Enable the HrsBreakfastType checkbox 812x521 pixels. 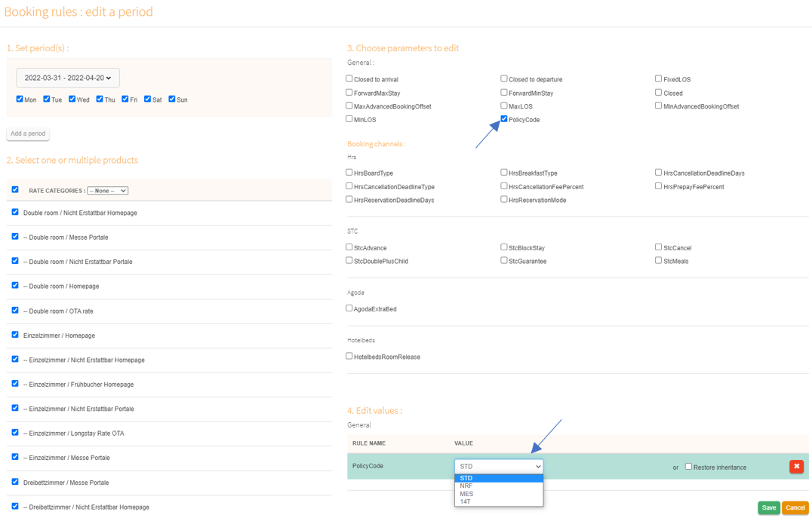point(504,173)
